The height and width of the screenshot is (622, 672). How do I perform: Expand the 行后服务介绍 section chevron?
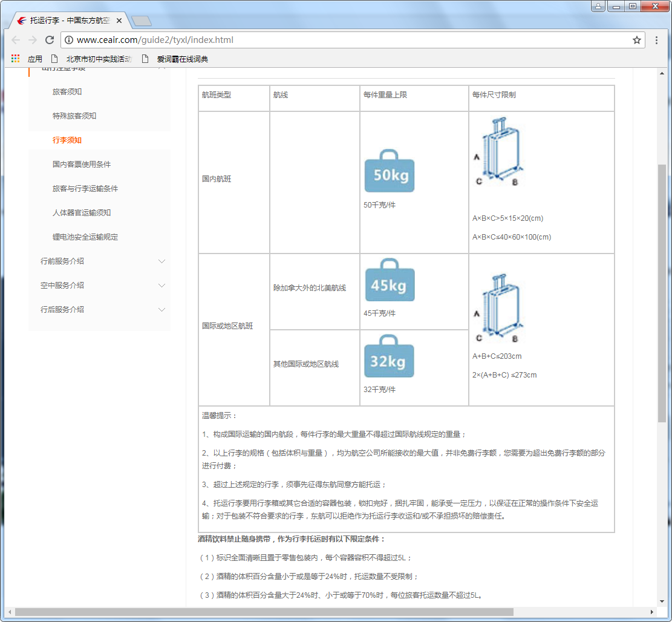pyautogui.click(x=161, y=310)
